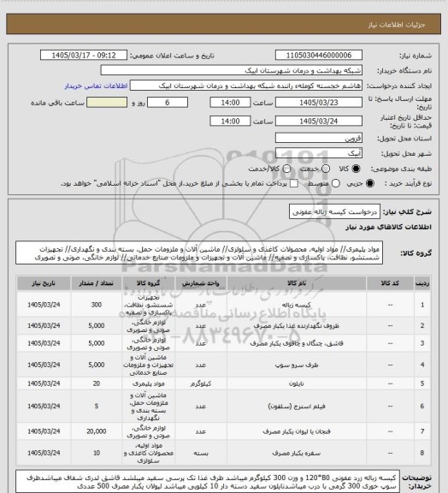Screen dimensions: 448x493
Task: Toggle the اسناد خزانه اسلامی payment checkbox
Action: [x=294, y=183]
